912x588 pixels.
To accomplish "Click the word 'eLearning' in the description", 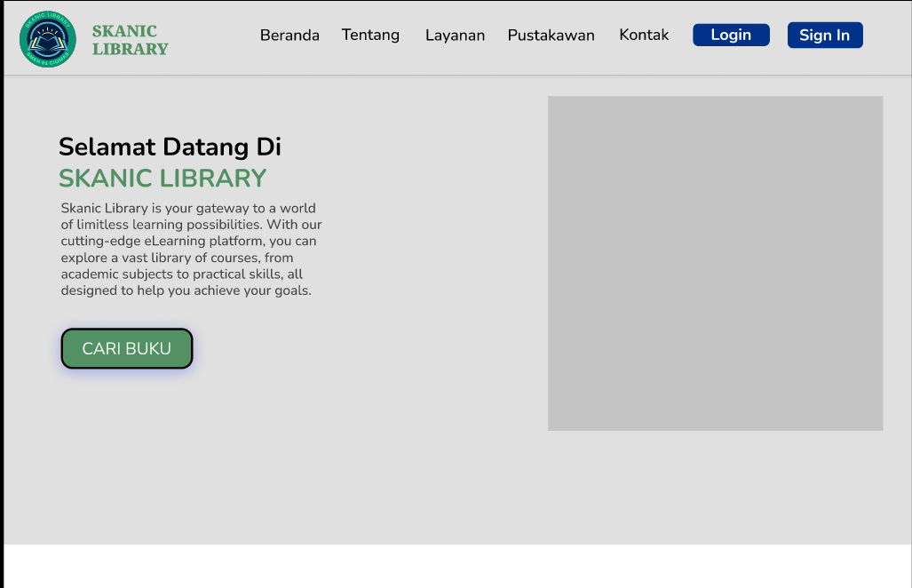I will pyautogui.click(x=173, y=241).
